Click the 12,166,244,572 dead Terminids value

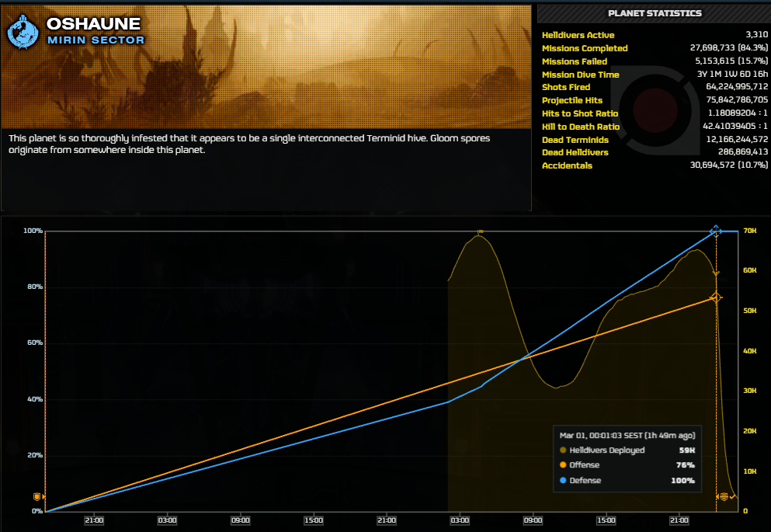[x=737, y=140]
